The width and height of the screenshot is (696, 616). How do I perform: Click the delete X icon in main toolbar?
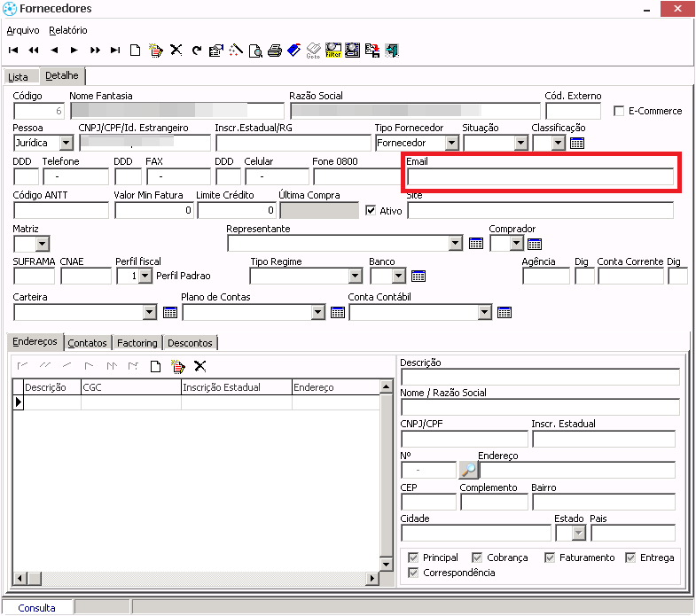[176, 51]
